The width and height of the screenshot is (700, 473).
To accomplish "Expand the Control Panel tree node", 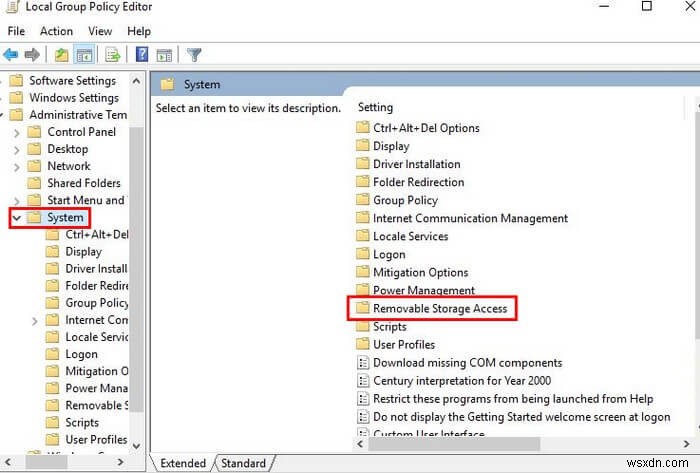I will (x=16, y=132).
